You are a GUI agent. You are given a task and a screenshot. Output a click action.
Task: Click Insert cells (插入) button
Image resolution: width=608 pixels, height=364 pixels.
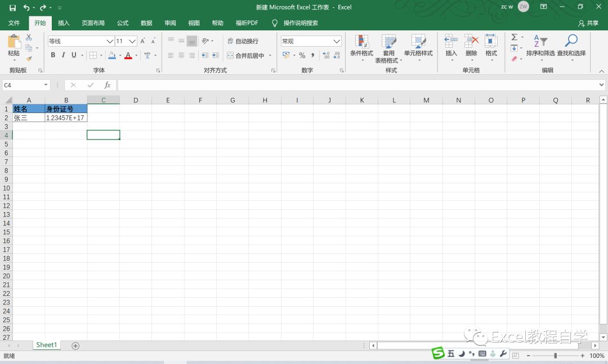pyautogui.click(x=451, y=47)
